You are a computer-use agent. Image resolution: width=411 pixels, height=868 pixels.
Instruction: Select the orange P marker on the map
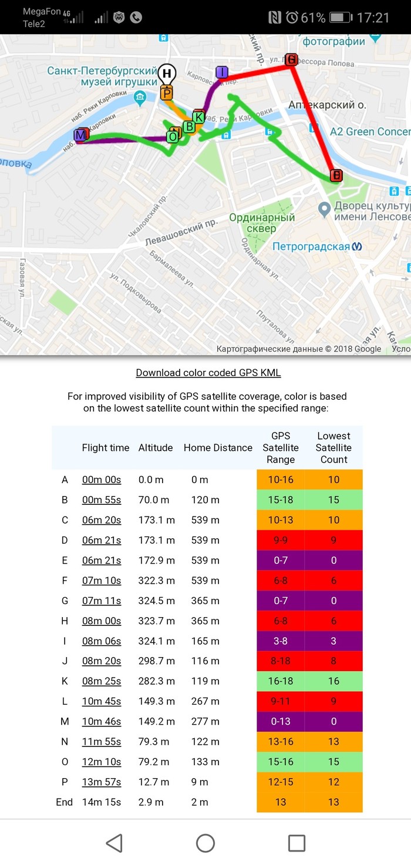tap(167, 93)
